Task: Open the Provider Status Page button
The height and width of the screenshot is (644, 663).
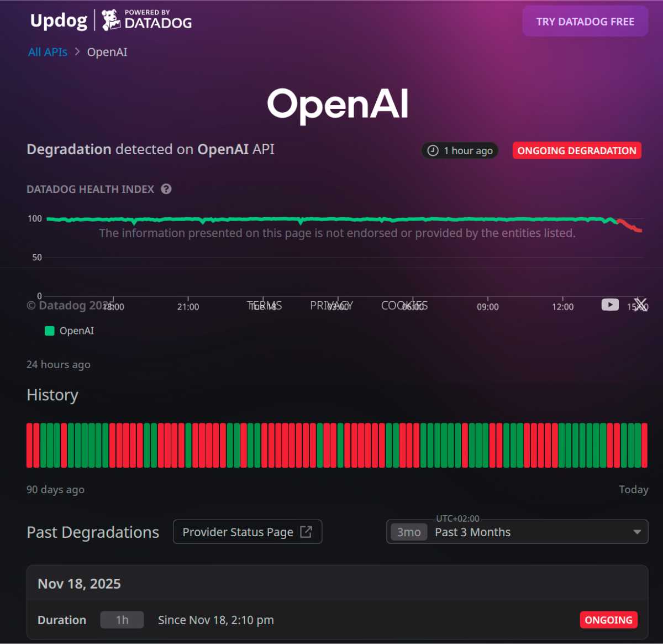Action: [248, 532]
